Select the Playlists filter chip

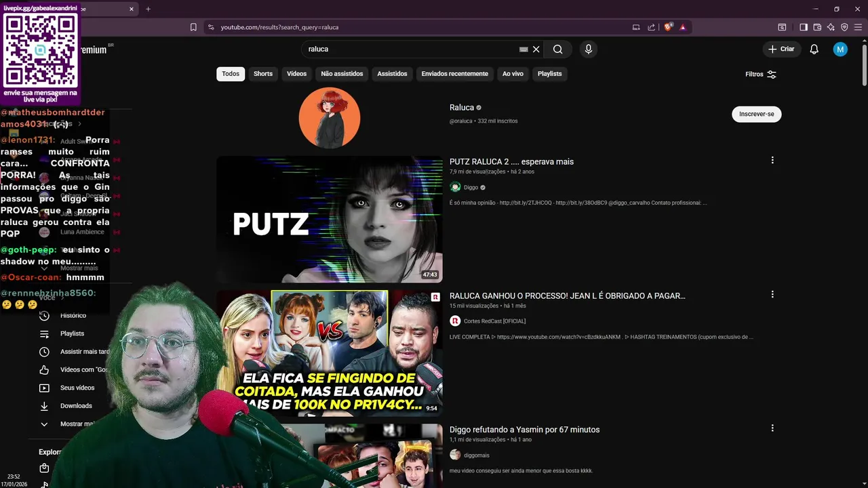point(549,74)
